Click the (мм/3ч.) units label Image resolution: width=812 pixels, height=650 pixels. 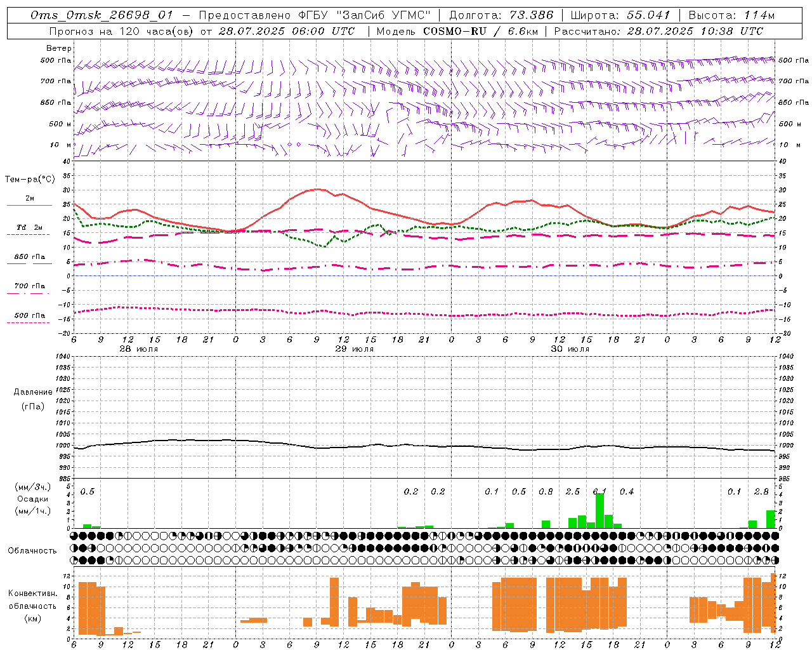click(33, 487)
